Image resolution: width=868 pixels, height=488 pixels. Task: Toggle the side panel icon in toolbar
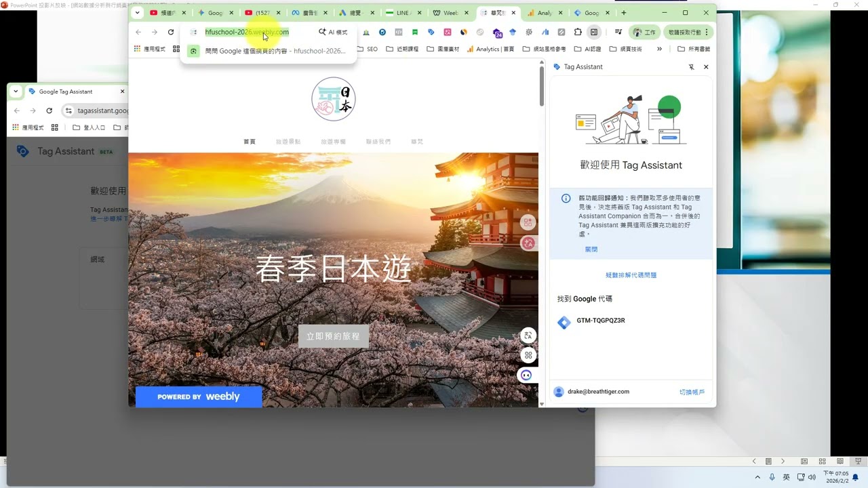coord(594,32)
